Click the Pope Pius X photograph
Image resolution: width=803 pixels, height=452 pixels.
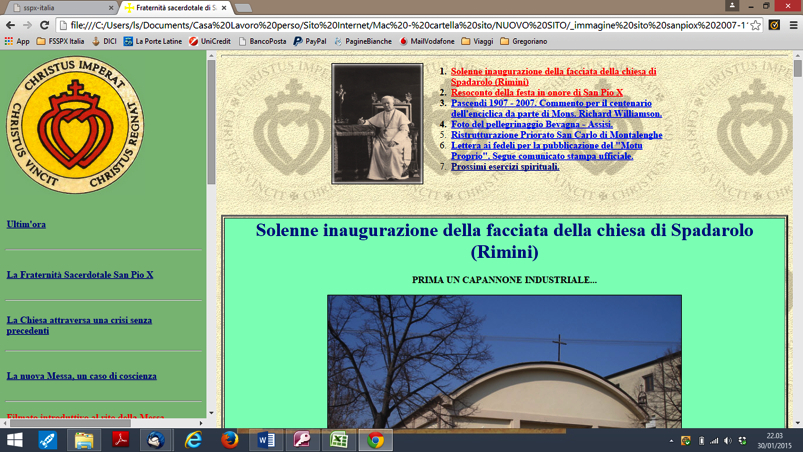(x=377, y=124)
